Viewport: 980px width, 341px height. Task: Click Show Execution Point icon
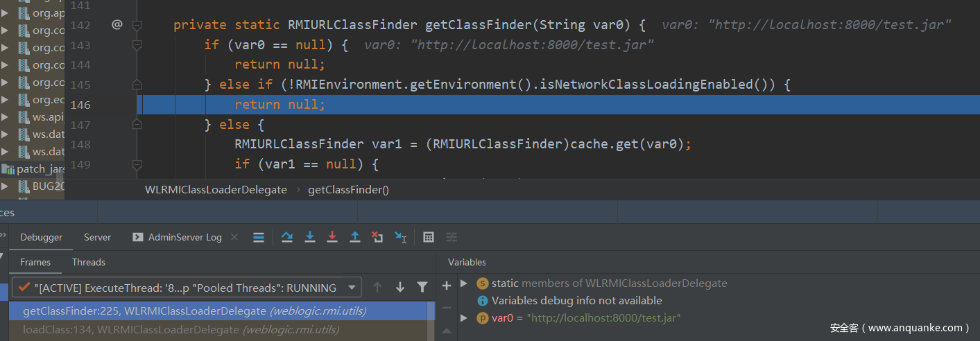coord(259,237)
